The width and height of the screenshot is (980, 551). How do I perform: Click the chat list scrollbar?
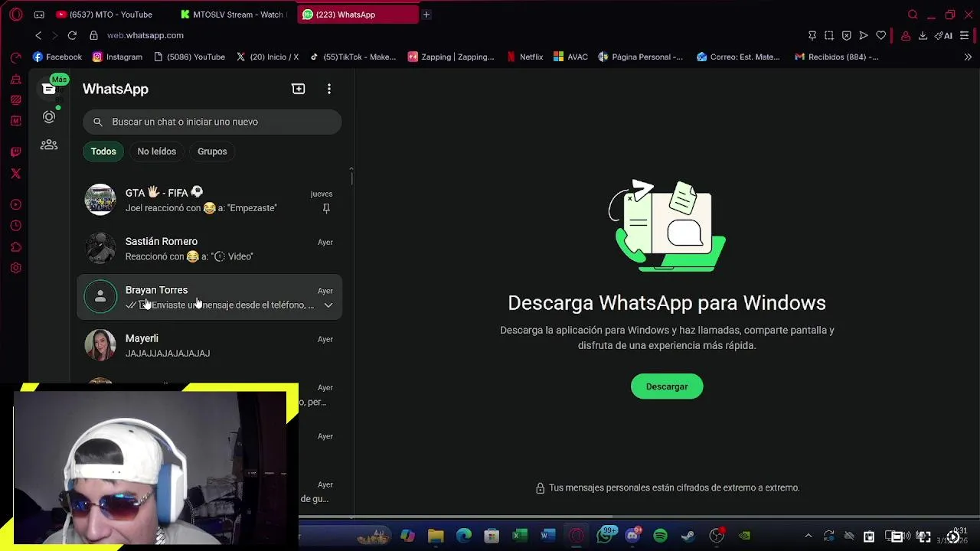click(351, 177)
